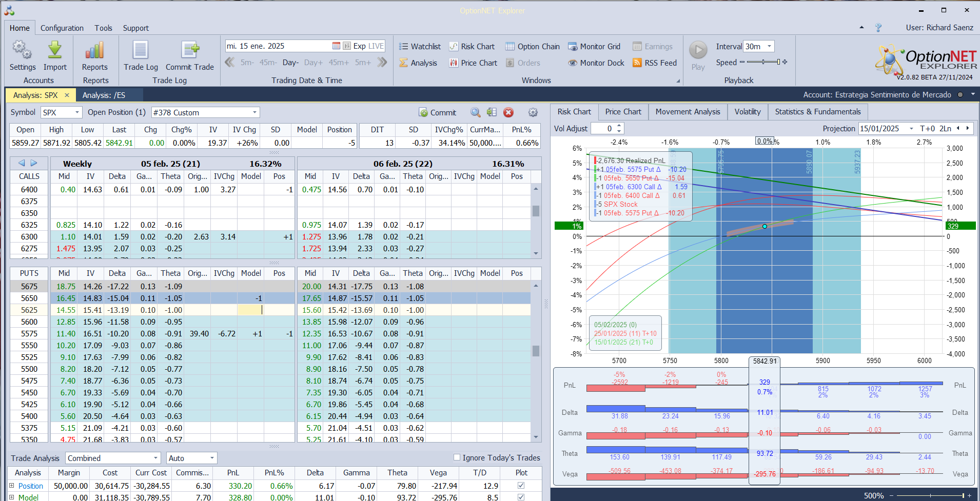The height and width of the screenshot is (501, 980).
Task: Open the Settings gear icon
Action: (22, 50)
